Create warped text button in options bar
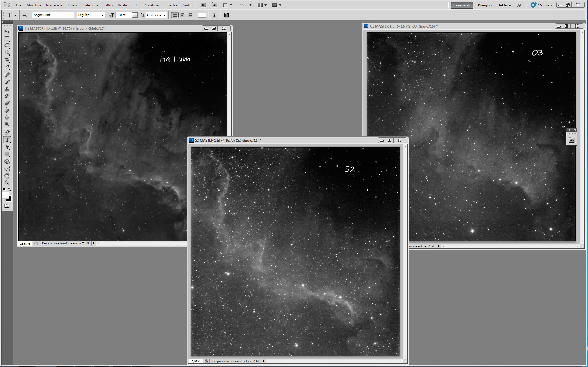This screenshot has height=367, width=588. [x=214, y=15]
